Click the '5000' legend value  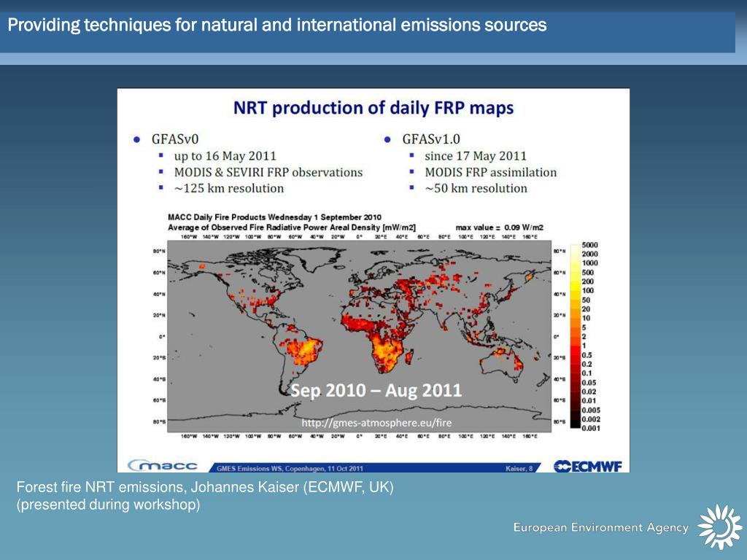[x=589, y=245]
